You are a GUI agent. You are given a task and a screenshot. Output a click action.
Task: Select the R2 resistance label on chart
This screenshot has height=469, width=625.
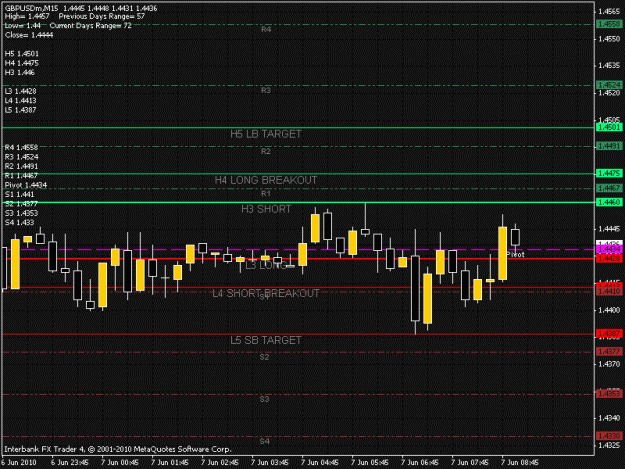(266, 151)
